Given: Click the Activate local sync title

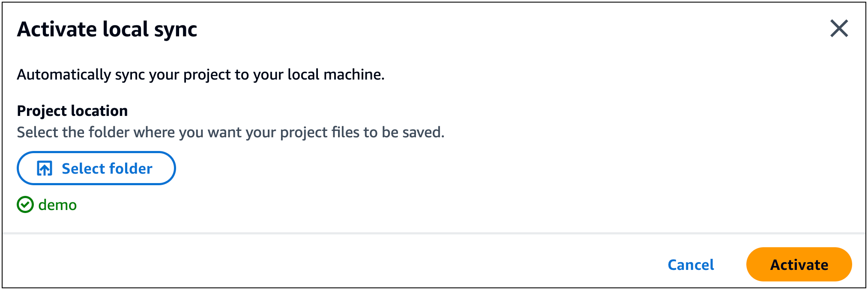Looking at the screenshot, I should coord(107,29).
